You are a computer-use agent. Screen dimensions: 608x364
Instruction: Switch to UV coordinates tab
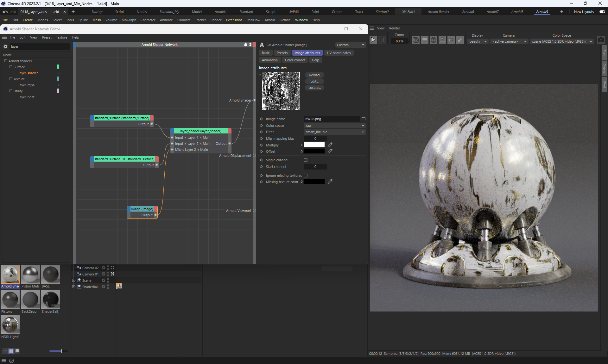[x=339, y=53]
